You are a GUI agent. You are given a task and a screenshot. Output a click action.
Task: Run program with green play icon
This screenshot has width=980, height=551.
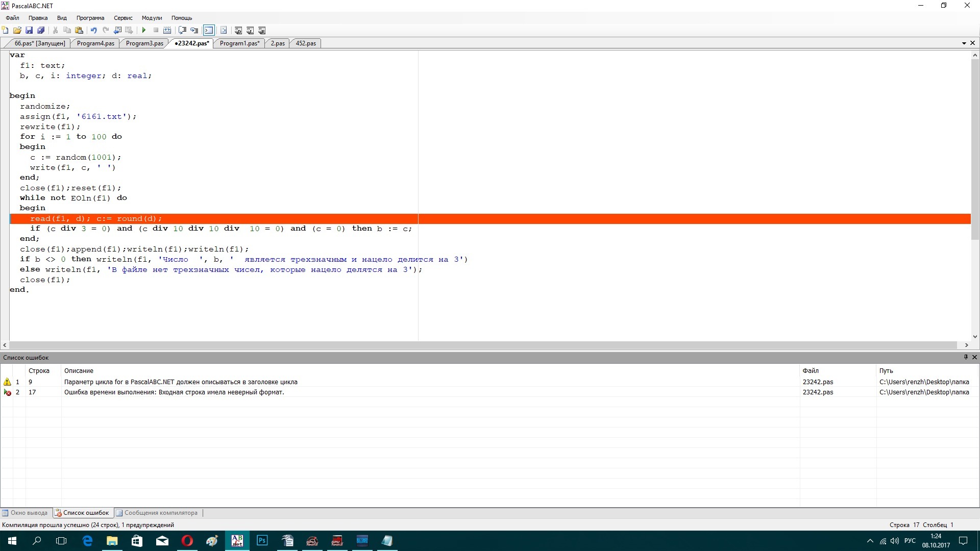(144, 31)
